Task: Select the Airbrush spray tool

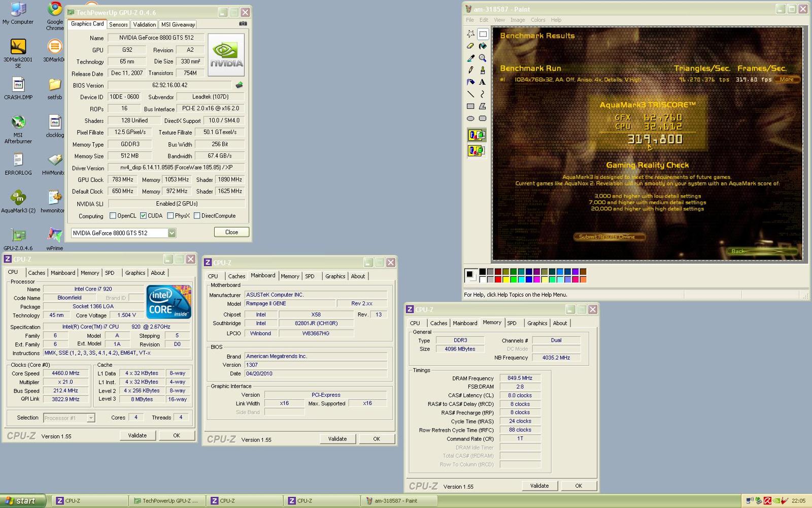Action: click(x=470, y=82)
